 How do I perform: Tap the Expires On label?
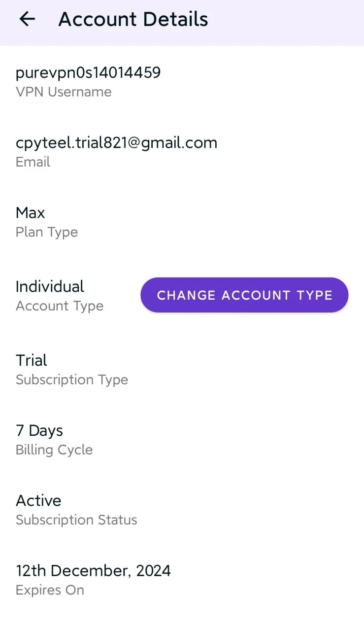[x=50, y=590]
